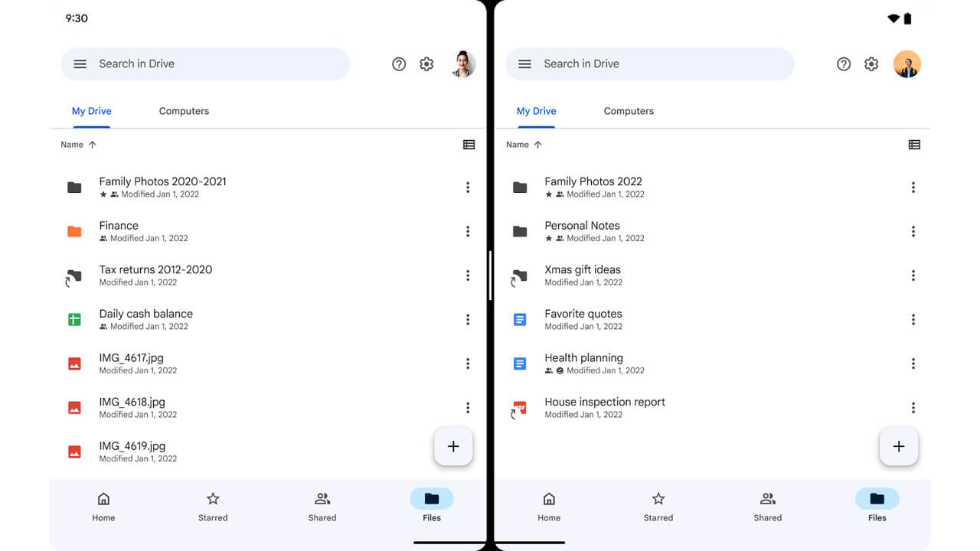Image resolution: width=980 pixels, height=551 pixels.
Task: Tap the Search in Drive field
Action: tap(205, 64)
